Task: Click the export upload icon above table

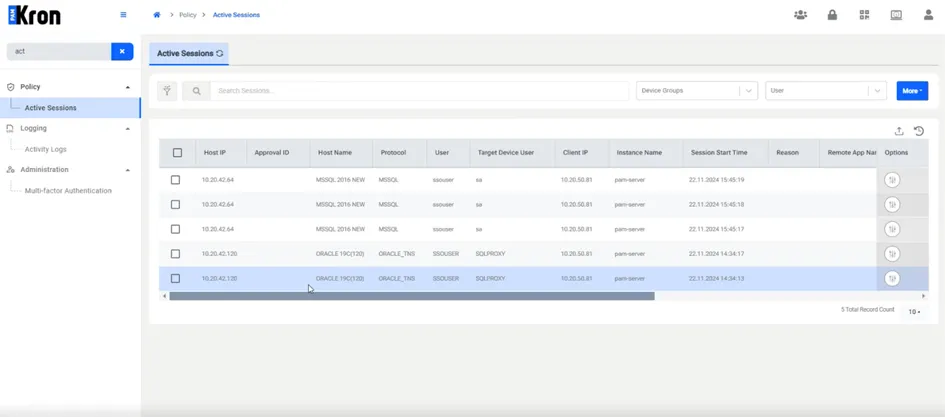Action: pyautogui.click(x=899, y=131)
